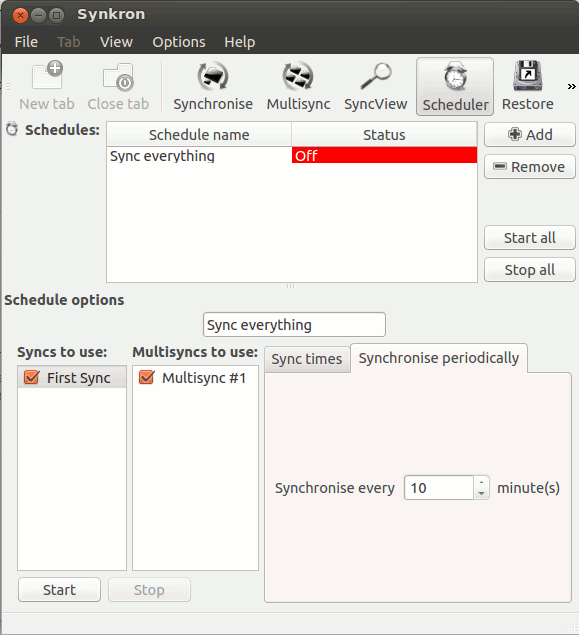Open the Help menu

[240, 42]
